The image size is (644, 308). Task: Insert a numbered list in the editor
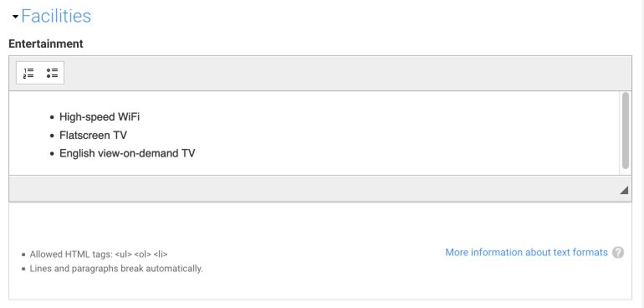click(x=28, y=73)
